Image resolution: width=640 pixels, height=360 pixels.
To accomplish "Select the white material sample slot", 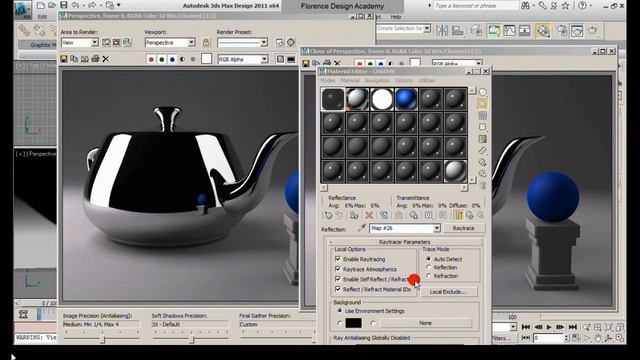I will 382,99.
